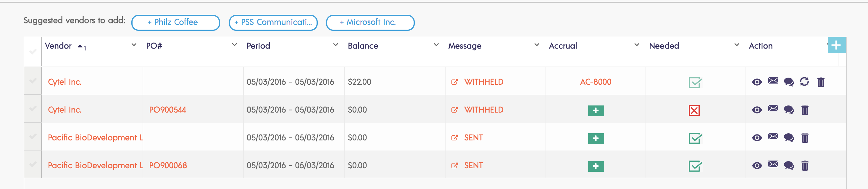Click the PO900544 purchase order link
Image resolution: width=868 pixels, height=189 pixels.
(167, 110)
